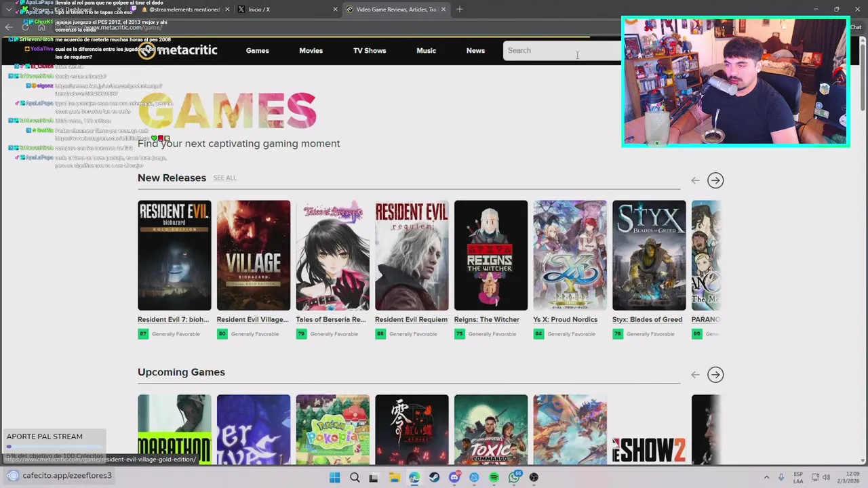The image size is (868, 488).
Task: Open the Movies menu
Action: click(311, 51)
